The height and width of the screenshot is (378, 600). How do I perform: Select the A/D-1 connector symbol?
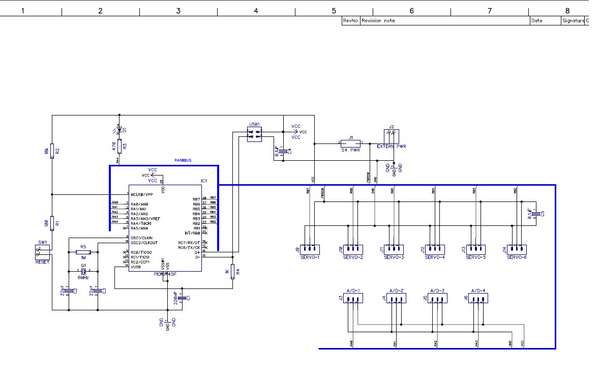click(x=353, y=298)
